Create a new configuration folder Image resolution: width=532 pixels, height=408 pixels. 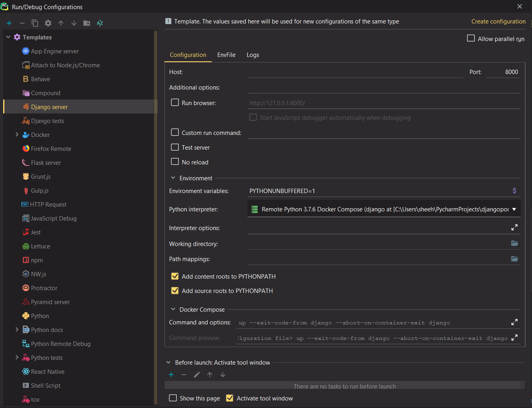pos(86,23)
